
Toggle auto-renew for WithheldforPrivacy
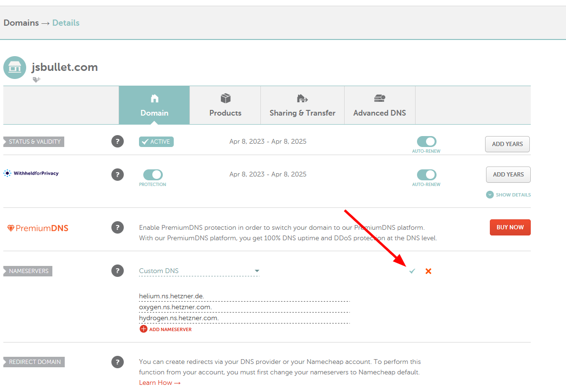click(427, 174)
